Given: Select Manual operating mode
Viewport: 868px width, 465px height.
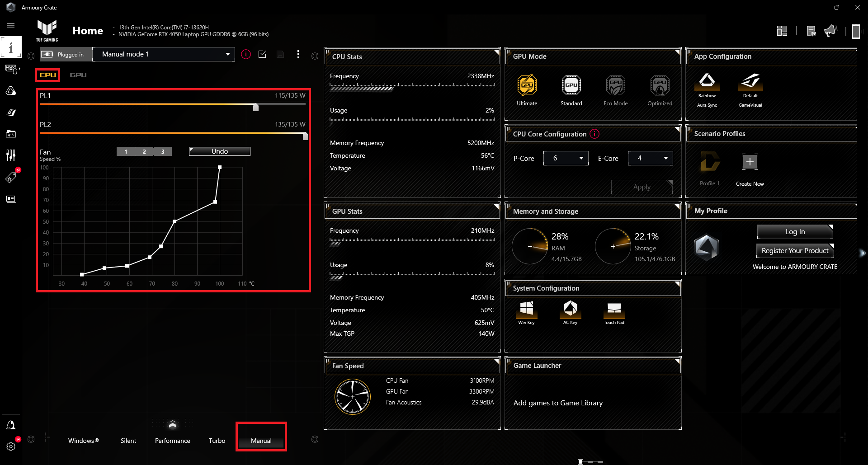Looking at the screenshot, I should (x=261, y=441).
